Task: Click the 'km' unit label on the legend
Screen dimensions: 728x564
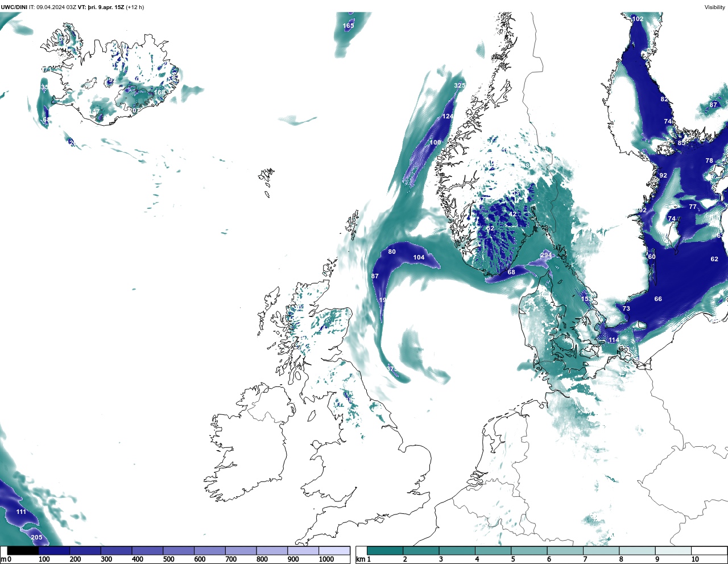Action: [x=361, y=559]
